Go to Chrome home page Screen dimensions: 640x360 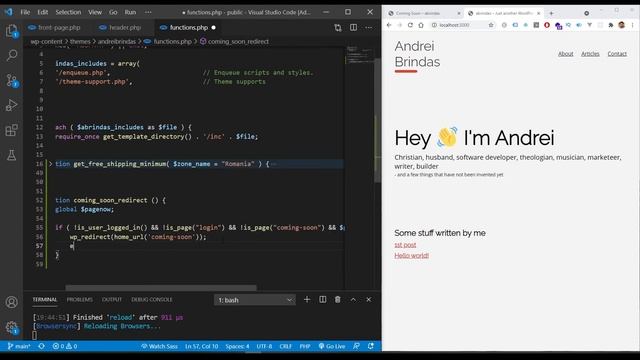coord(421,25)
